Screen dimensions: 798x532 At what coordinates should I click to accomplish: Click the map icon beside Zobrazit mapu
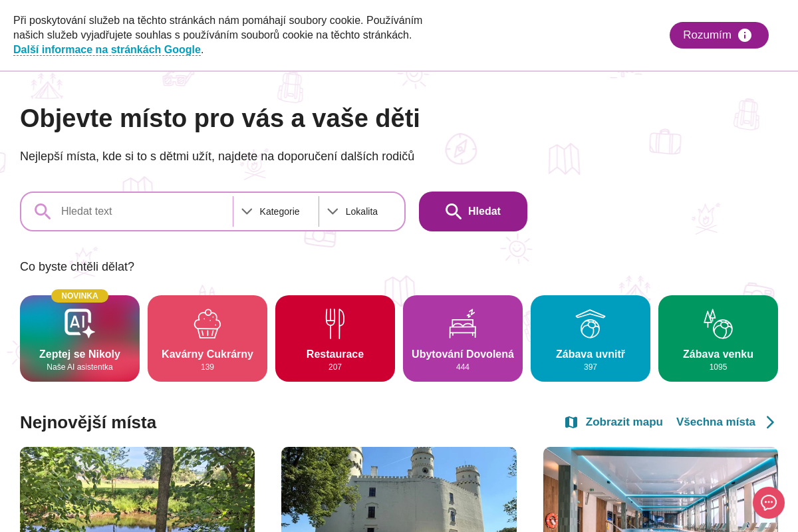[x=571, y=422]
